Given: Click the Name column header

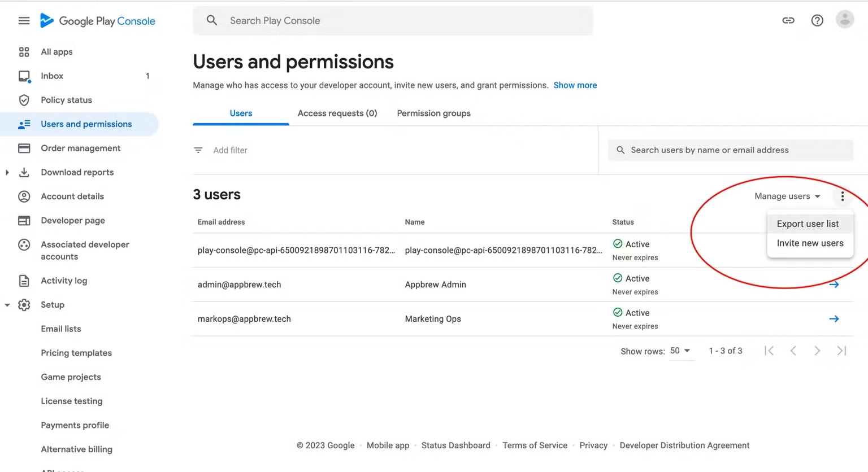Looking at the screenshot, I should pyautogui.click(x=415, y=222).
